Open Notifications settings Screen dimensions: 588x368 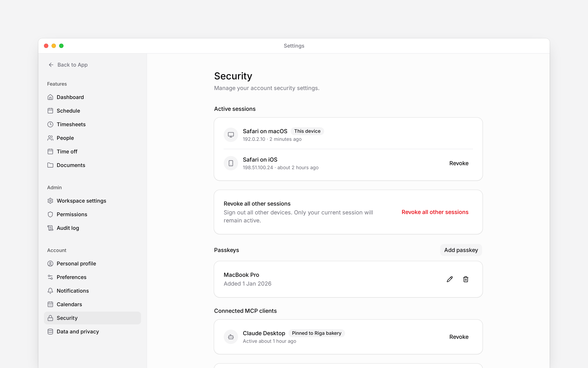click(92, 291)
